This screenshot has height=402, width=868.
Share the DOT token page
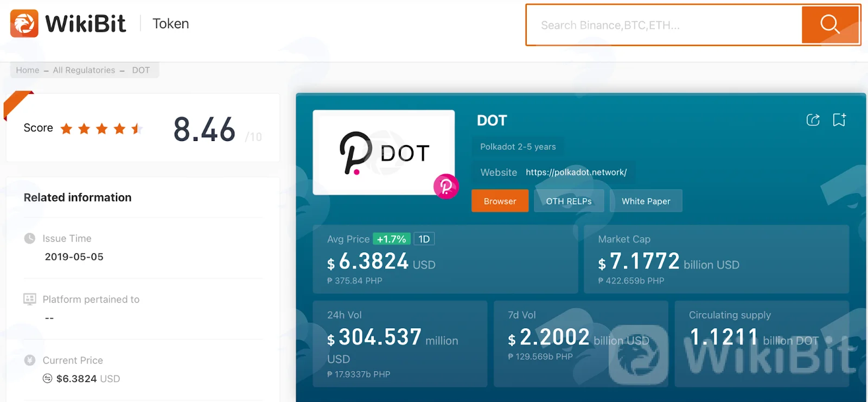point(813,120)
